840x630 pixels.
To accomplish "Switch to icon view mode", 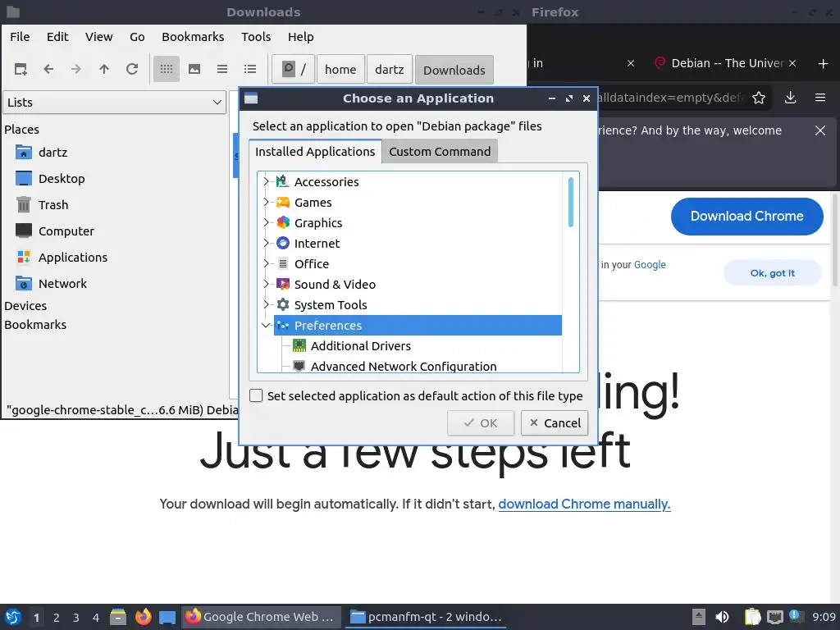I will (166, 69).
